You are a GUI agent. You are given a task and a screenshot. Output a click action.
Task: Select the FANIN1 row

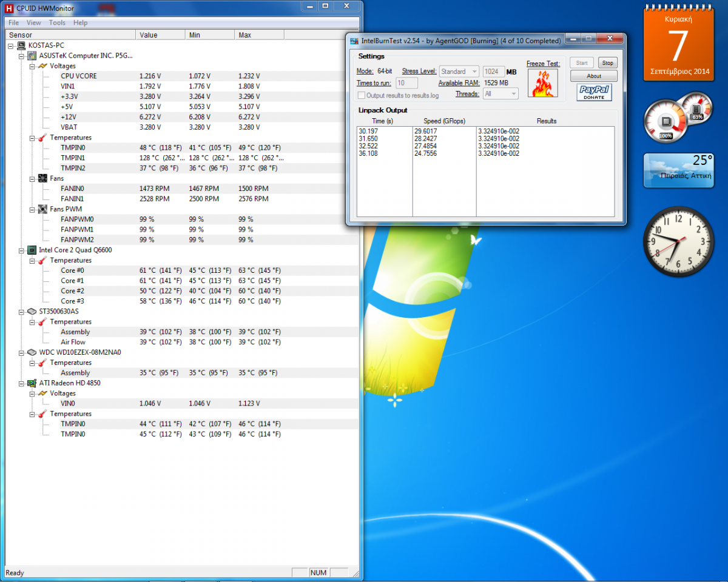[182, 199]
